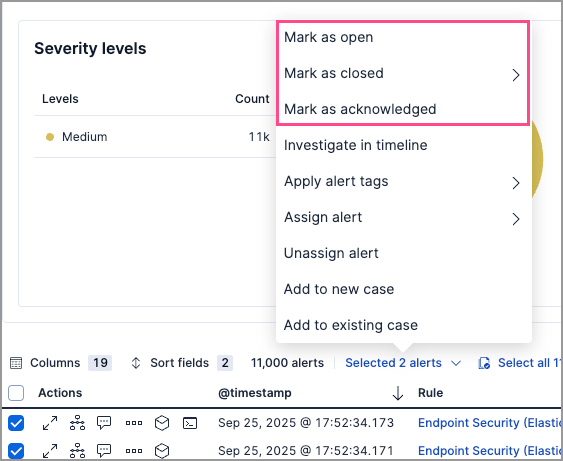Image resolution: width=563 pixels, height=461 pixels.
Task: Choose Mark as closed
Action: click(403, 73)
